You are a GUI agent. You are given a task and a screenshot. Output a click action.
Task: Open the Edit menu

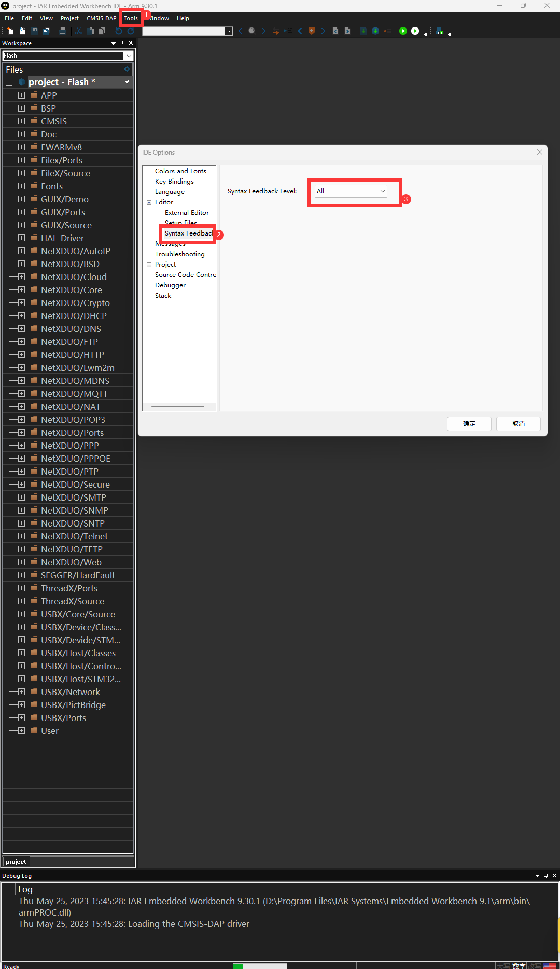click(x=27, y=18)
